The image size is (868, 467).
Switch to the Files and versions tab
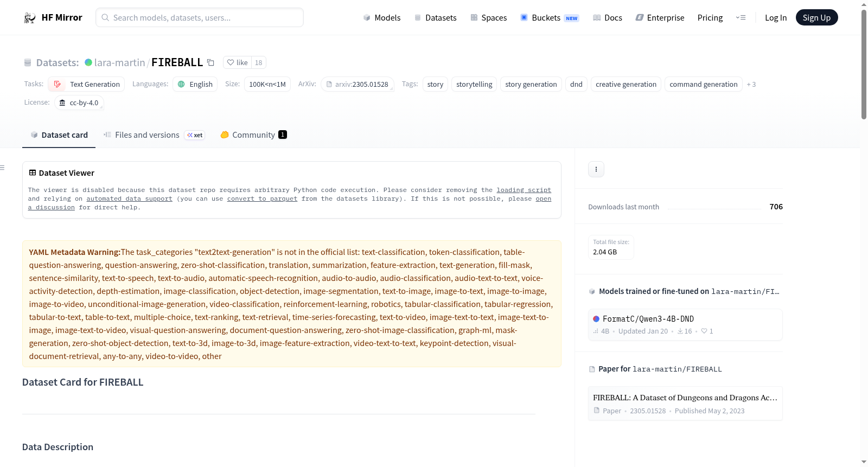pyautogui.click(x=154, y=135)
